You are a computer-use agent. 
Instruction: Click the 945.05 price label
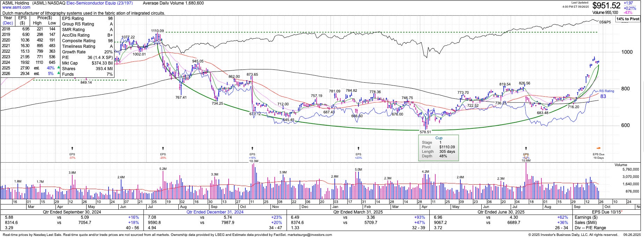pyautogui.click(x=198, y=61)
